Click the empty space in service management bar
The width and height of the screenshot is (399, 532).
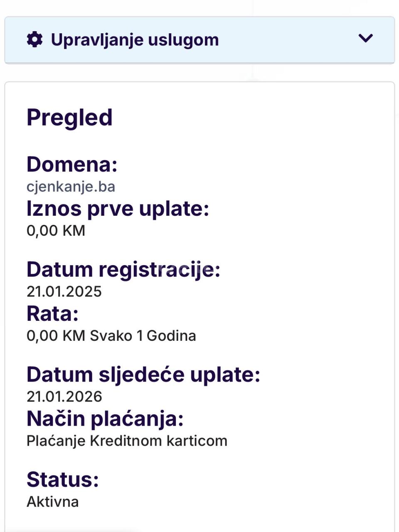(287, 40)
